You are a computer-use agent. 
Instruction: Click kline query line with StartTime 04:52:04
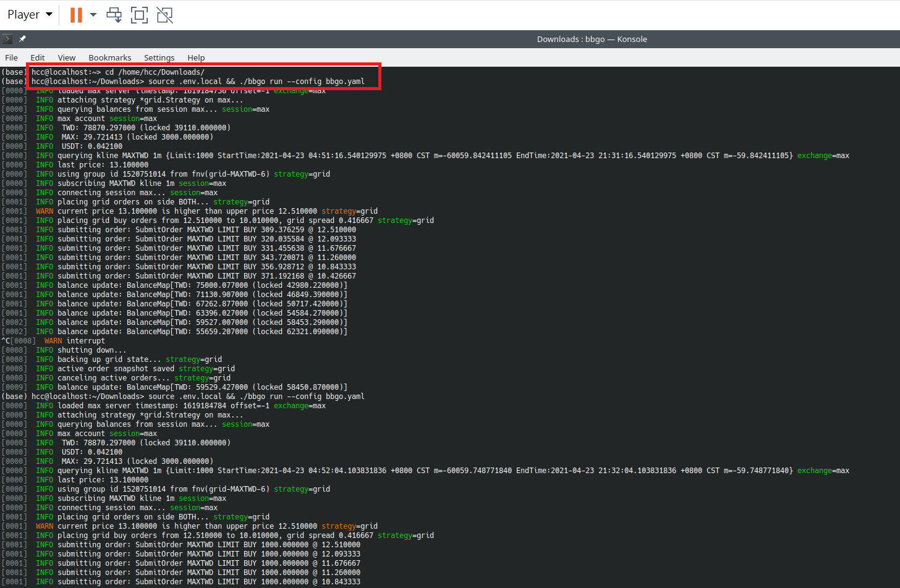tap(425, 471)
